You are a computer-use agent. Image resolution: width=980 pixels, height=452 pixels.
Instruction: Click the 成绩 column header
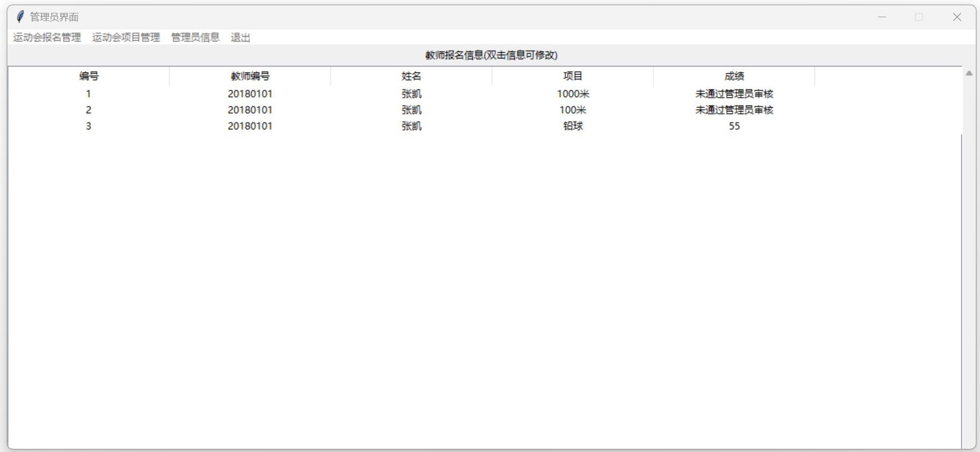tap(734, 76)
